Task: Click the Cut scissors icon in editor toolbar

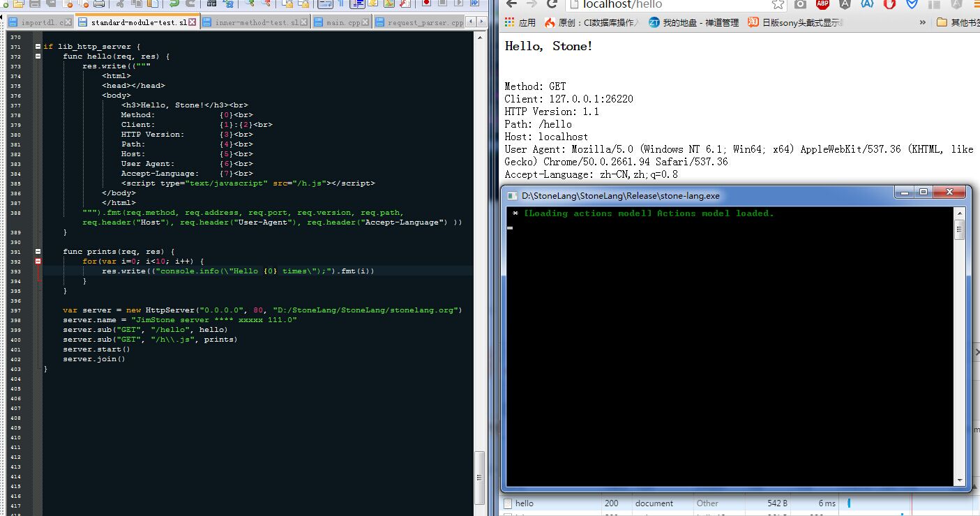Action: (x=120, y=4)
